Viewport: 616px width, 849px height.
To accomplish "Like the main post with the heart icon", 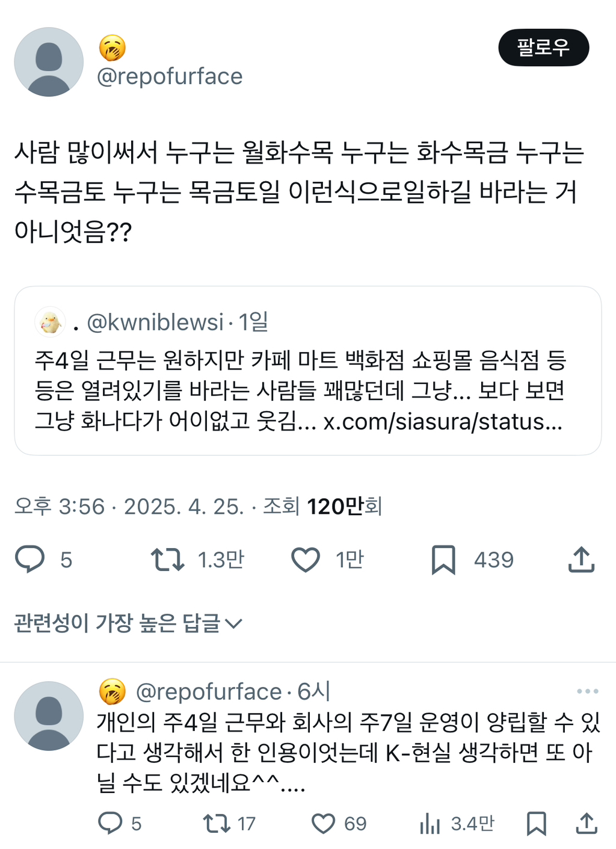I will tap(306, 559).
